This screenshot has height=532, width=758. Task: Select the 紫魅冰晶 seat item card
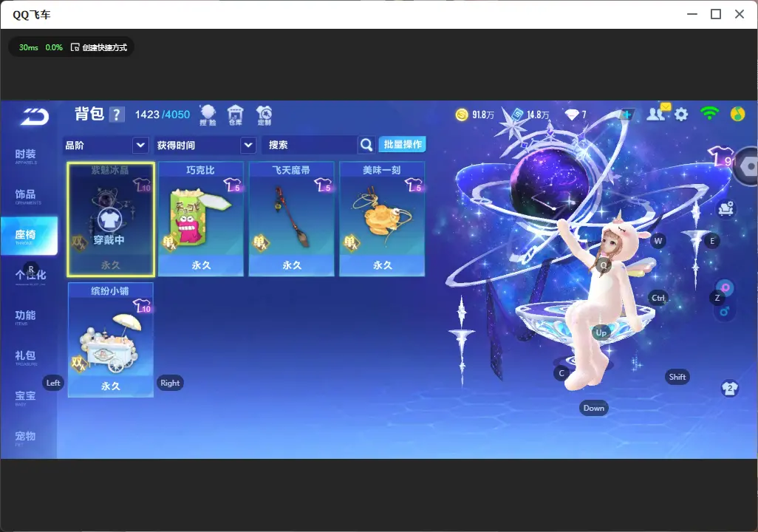click(x=111, y=219)
